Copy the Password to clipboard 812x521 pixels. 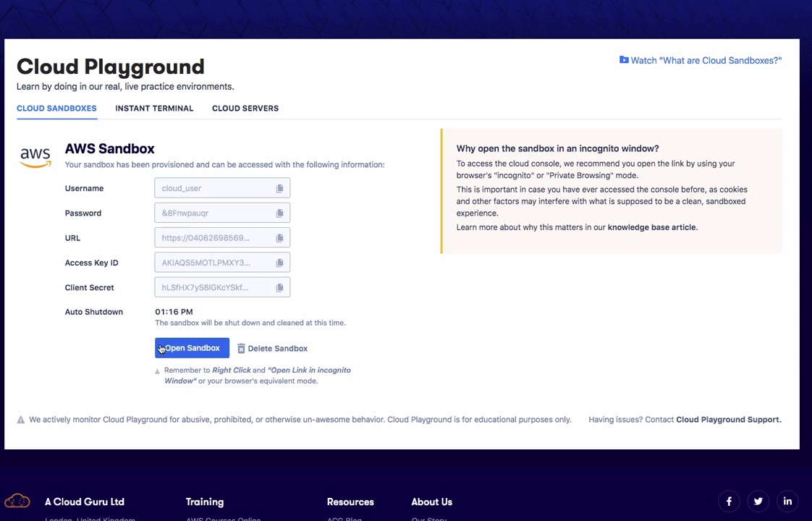pyautogui.click(x=279, y=213)
